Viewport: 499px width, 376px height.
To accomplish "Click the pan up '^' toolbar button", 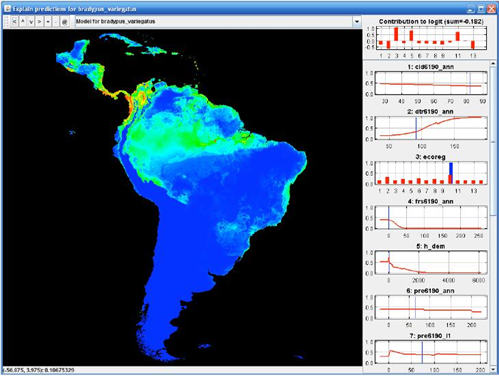I will coord(23,22).
